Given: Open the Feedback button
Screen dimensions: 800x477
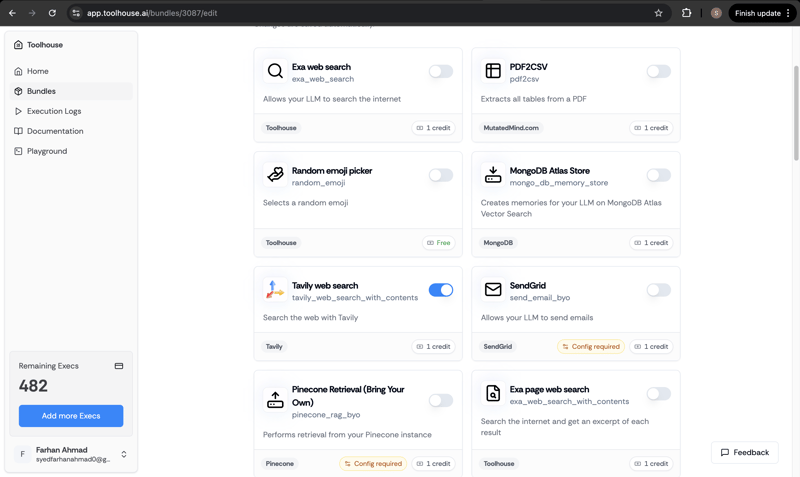Looking at the screenshot, I should [x=744, y=453].
